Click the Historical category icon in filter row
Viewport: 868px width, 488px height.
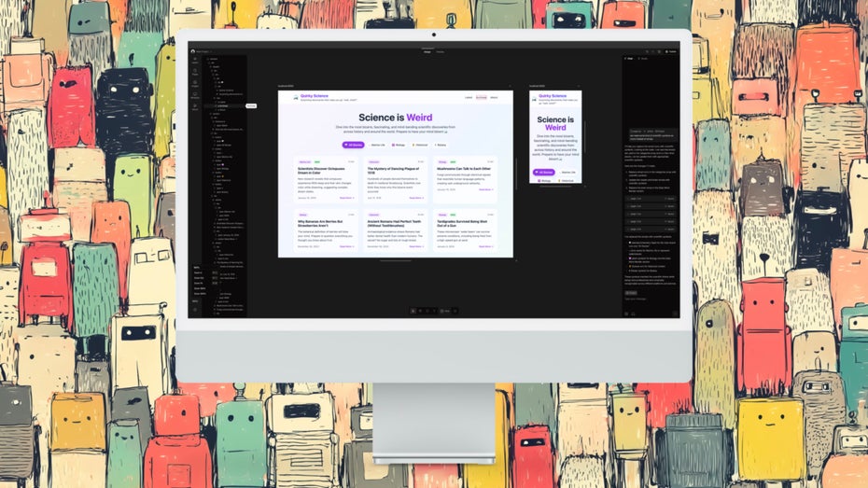coord(413,145)
